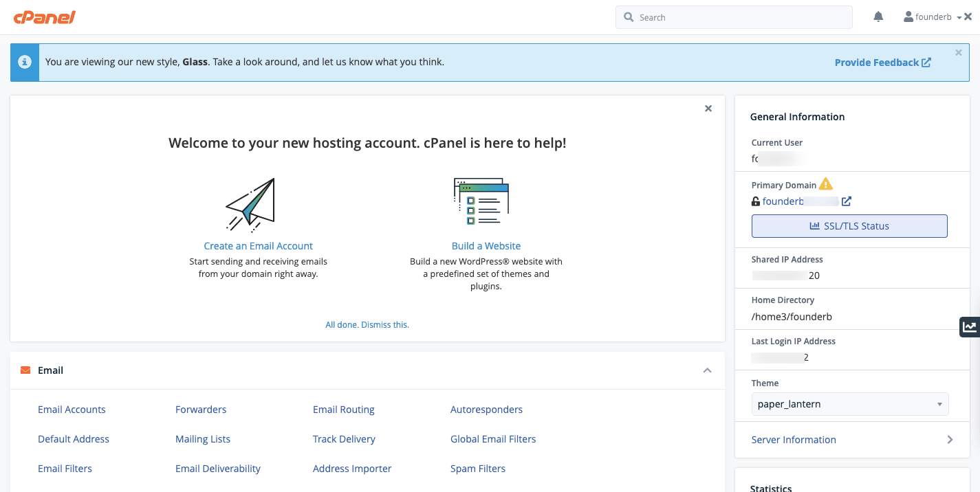This screenshot has width=980, height=492.
Task: Open Mailing Lists
Action: click(x=203, y=439)
